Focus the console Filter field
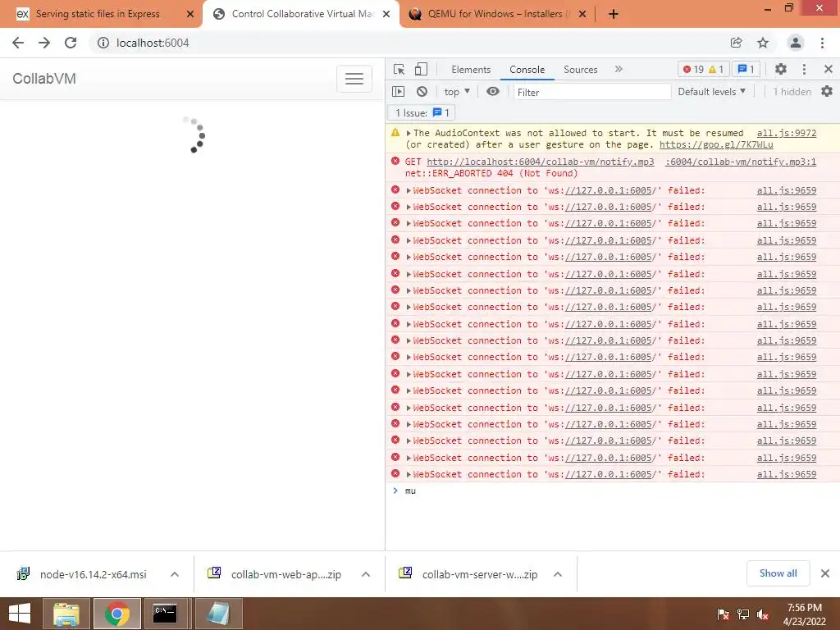 [592, 92]
